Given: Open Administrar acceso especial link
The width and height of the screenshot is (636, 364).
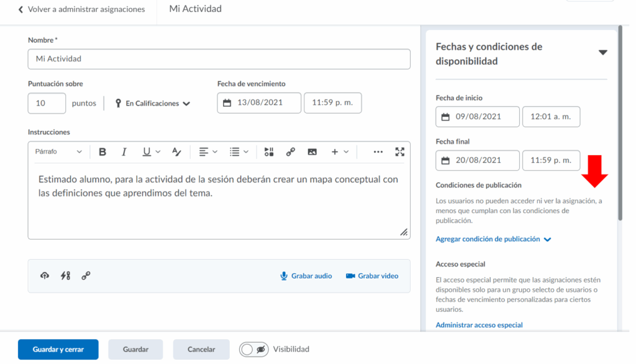Looking at the screenshot, I should (x=479, y=325).
